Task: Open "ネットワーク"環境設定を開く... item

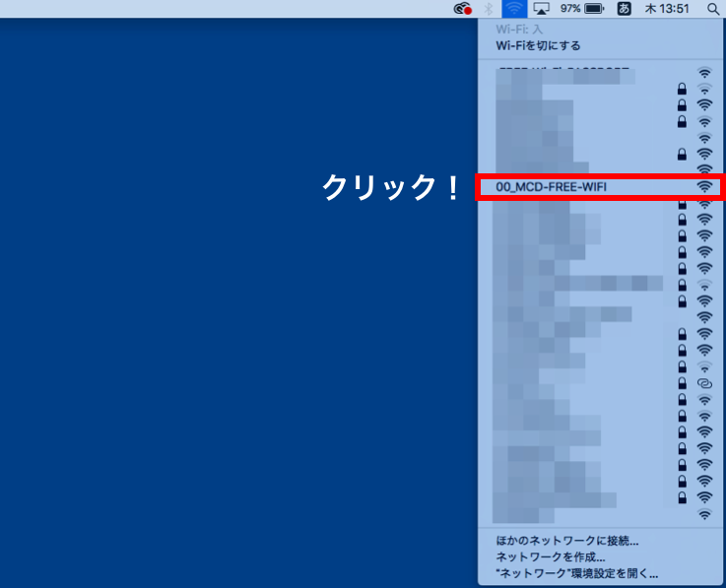Action: [x=577, y=573]
